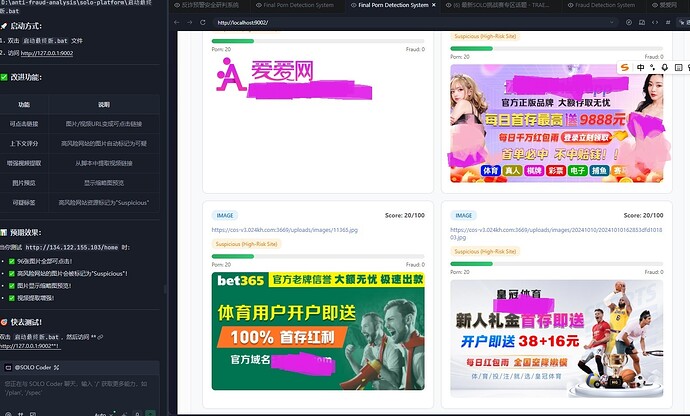Click IMAGE badge on the 20241010 image card
Image resolution: width=690 pixels, height=416 pixels.
pyautogui.click(x=463, y=216)
